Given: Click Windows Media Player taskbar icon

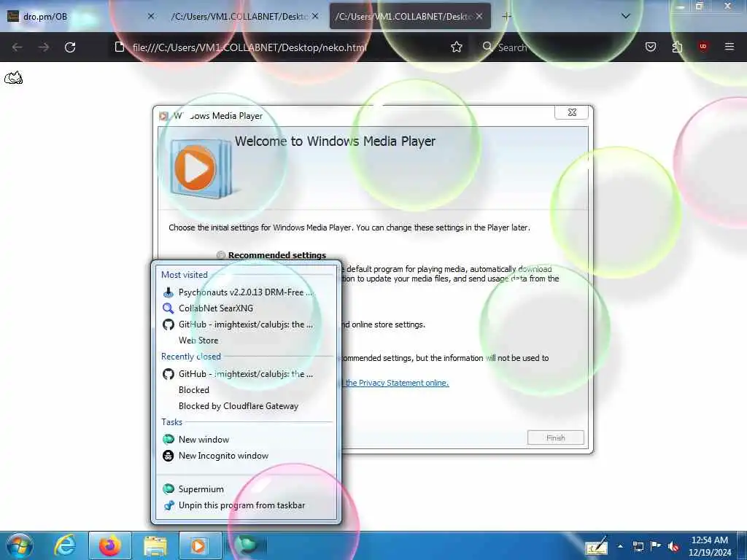Looking at the screenshot, I should (199, 545).
